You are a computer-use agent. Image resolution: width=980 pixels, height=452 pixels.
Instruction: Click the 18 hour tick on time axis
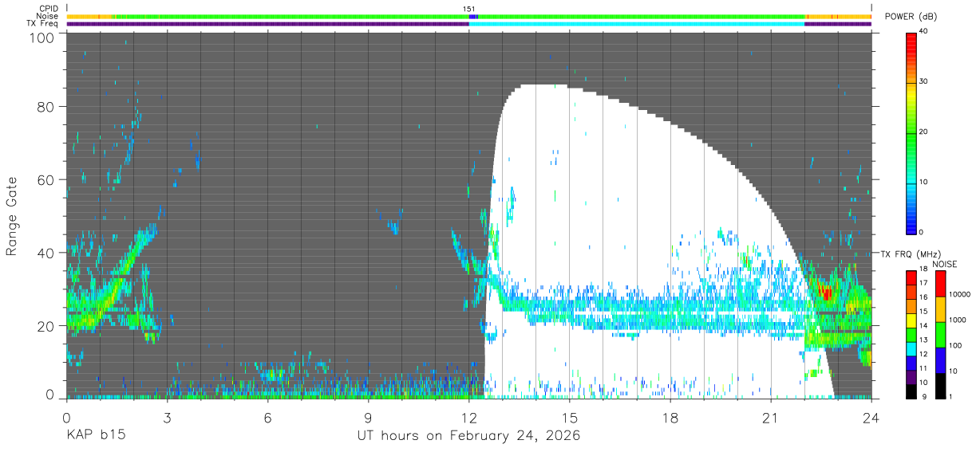670,417
